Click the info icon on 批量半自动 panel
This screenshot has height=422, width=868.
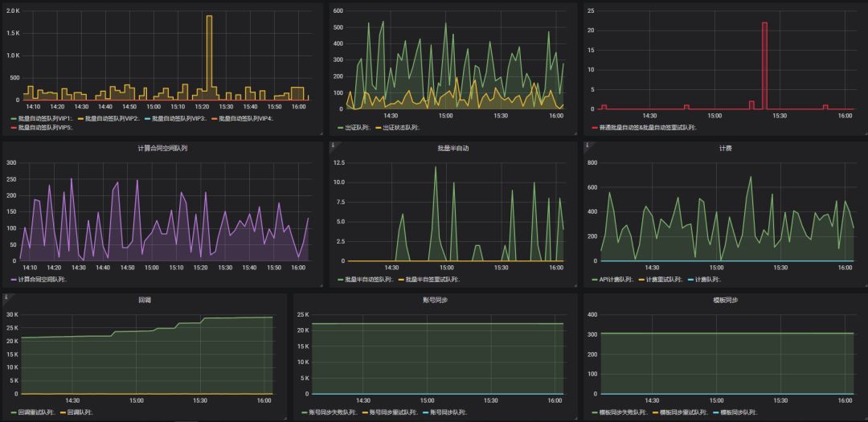point(332,146)
